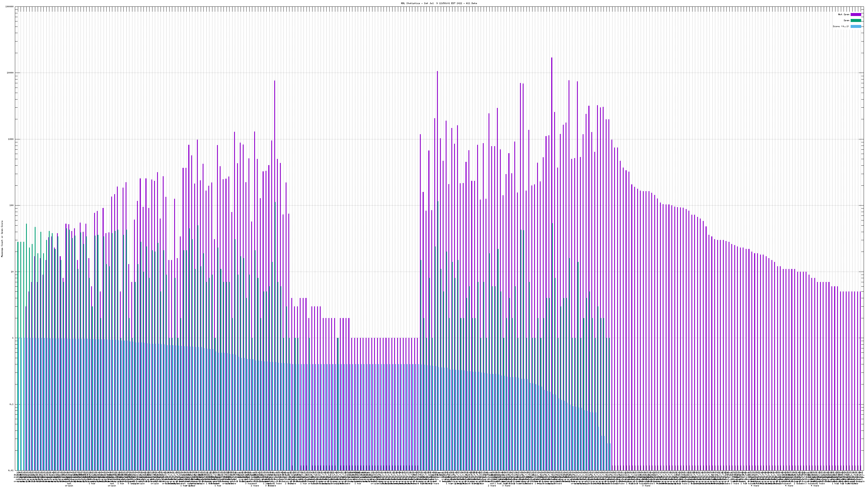868x488 pixels.
Task: Select the 'Score (0..1)' legend label
Action: [841, 26]
